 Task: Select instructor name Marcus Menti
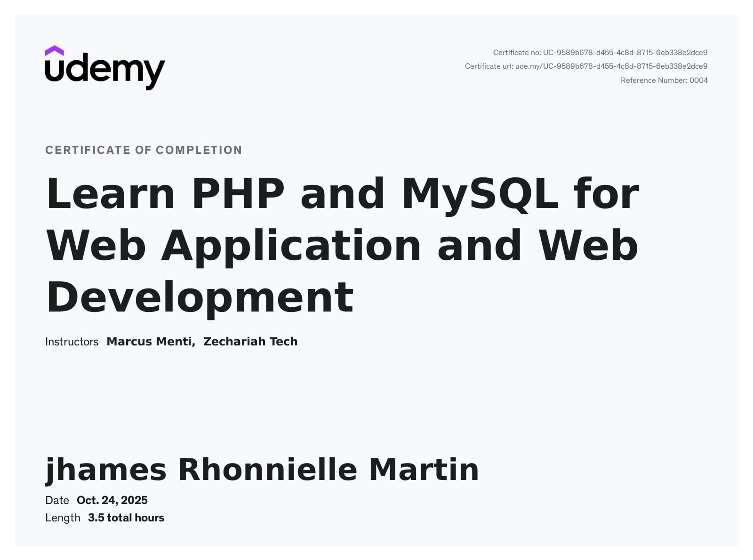click(x=151, y=342)
